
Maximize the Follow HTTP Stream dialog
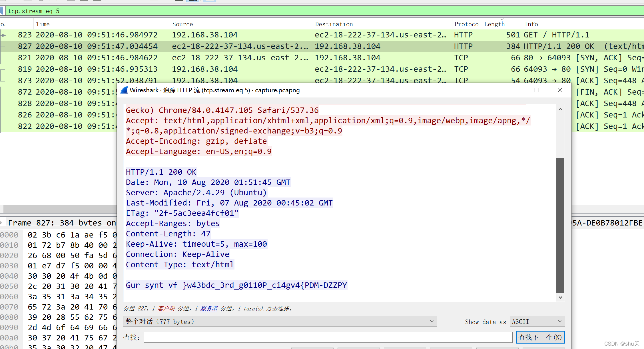(537, 90)
